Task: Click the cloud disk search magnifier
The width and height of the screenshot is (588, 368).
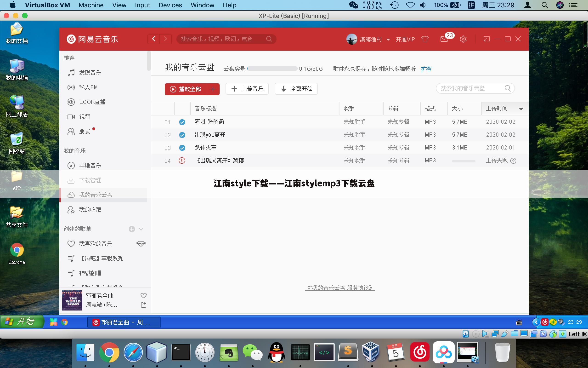Action: pos(508,88)
